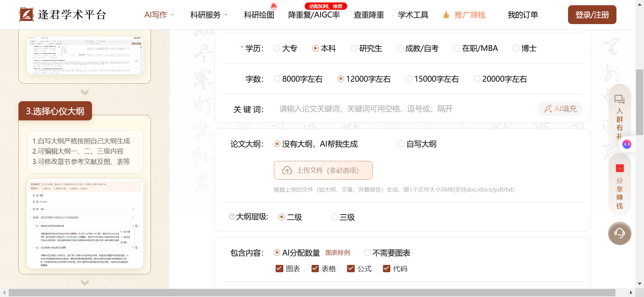This screenshot has width=644, height=297.
Task: Select 自写大纲 option
Action: point(401,144)
